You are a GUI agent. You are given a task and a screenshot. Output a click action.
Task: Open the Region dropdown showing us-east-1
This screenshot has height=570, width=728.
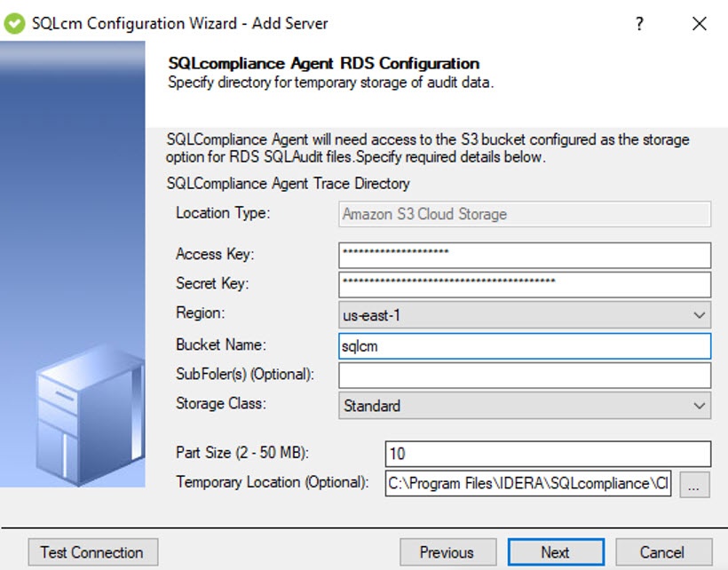[x=525, y=314]
